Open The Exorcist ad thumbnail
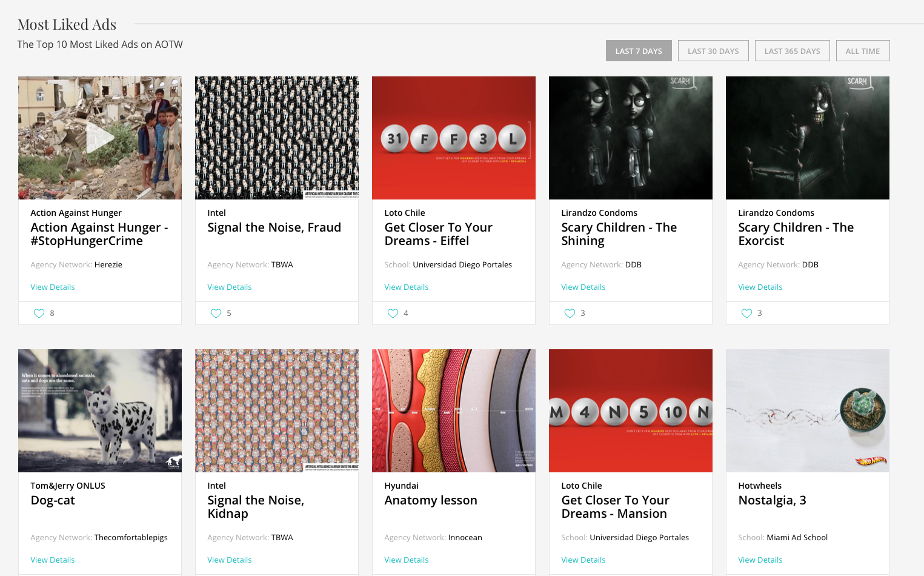924x576 pixels. [808, 138]
